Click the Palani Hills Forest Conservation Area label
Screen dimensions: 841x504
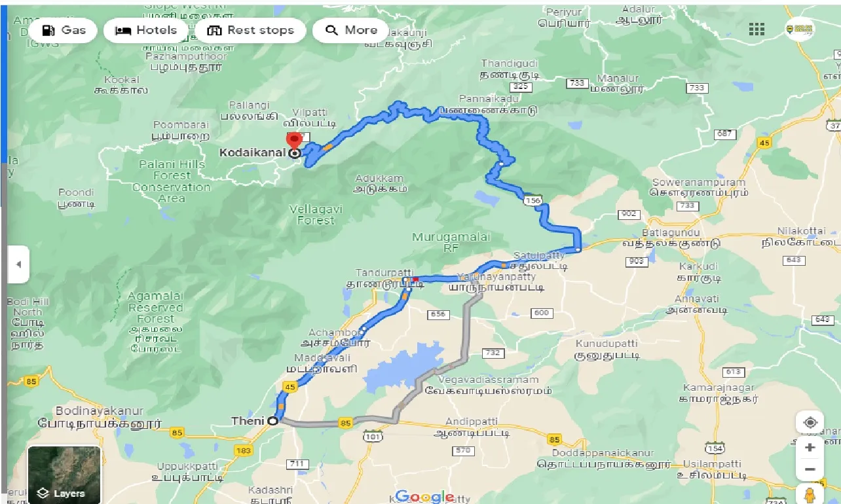[x=172, y=181]
